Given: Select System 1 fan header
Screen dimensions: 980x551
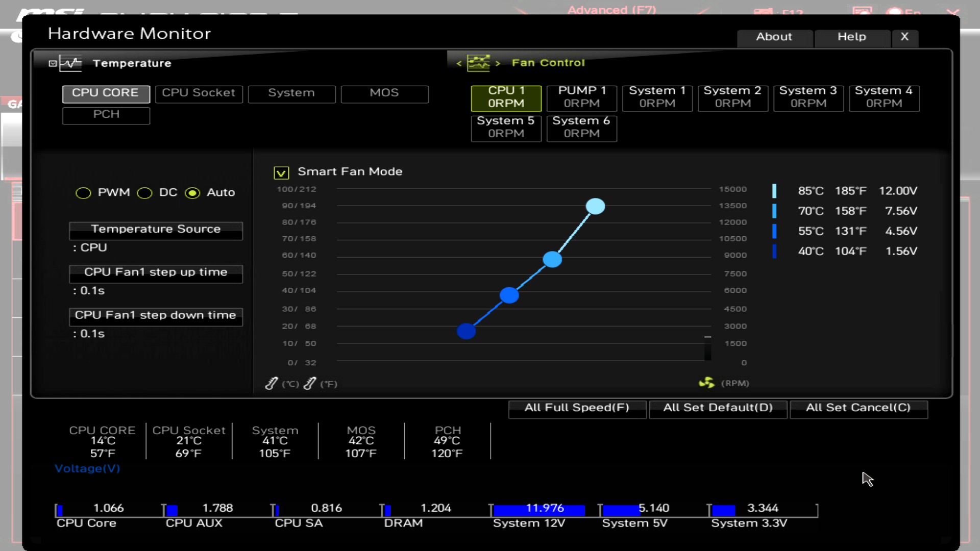Looking at the screenshot, I should (657, 96).
